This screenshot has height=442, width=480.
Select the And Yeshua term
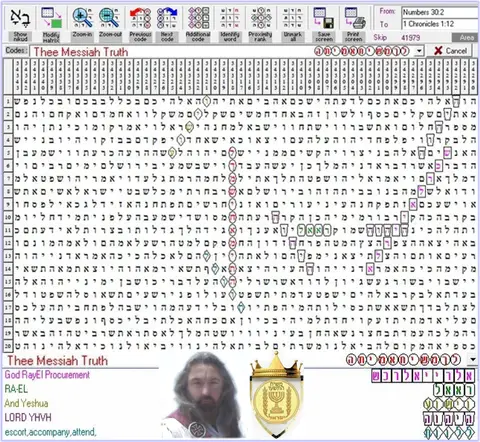tap(26, 403)
